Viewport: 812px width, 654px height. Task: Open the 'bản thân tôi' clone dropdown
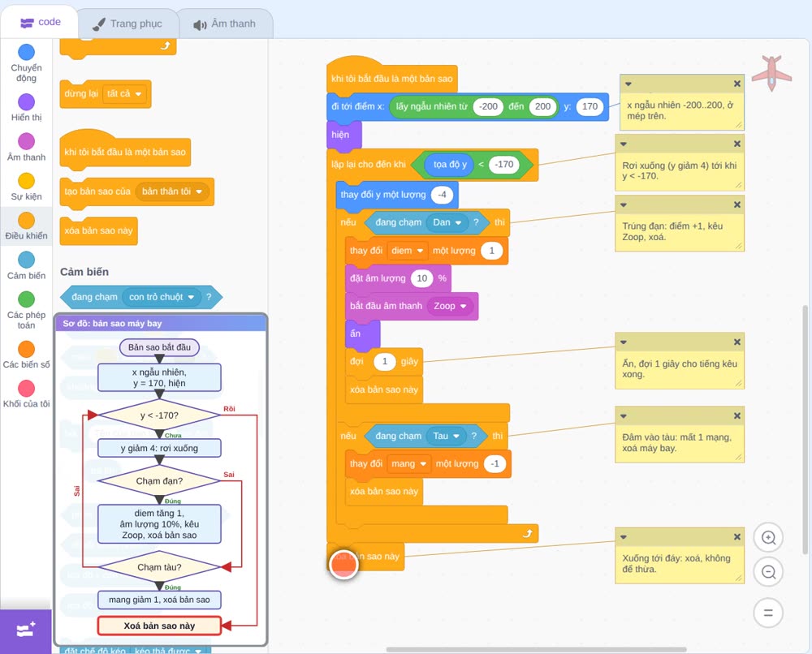(172, 191)
